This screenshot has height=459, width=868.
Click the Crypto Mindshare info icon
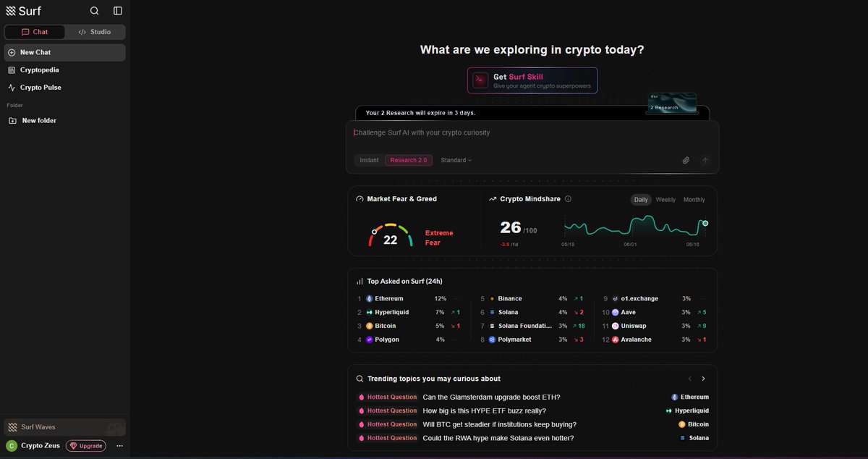pos(568,199)
